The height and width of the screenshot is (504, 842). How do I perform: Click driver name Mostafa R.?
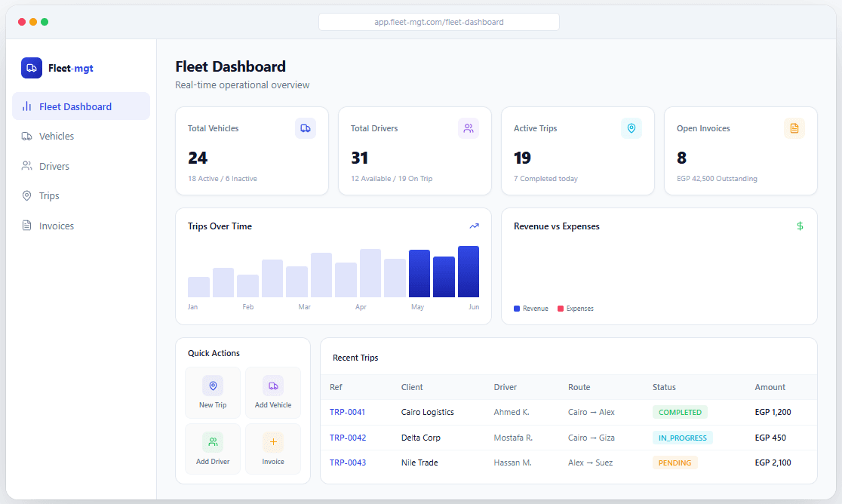point(513,438)
